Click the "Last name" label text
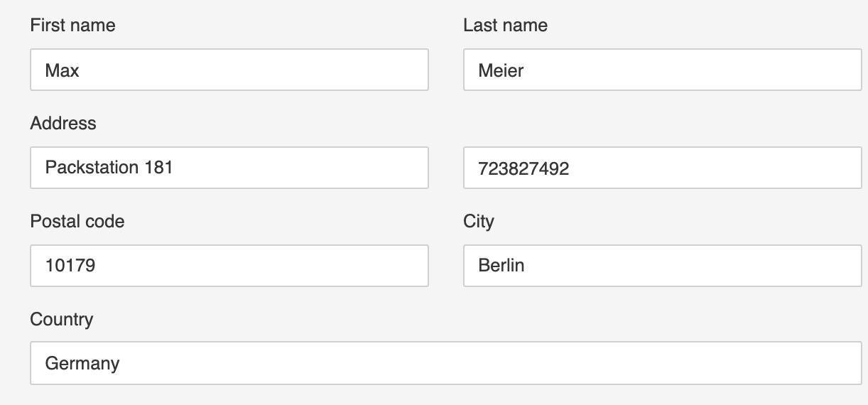The height and width of the screenshot is (405, 868). (505, 26)
